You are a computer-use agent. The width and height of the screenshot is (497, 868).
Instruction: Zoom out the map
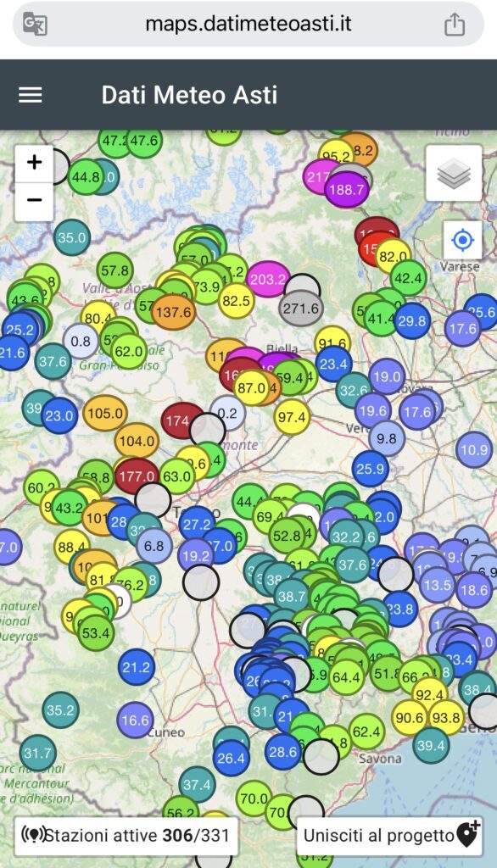click(35, 200)
